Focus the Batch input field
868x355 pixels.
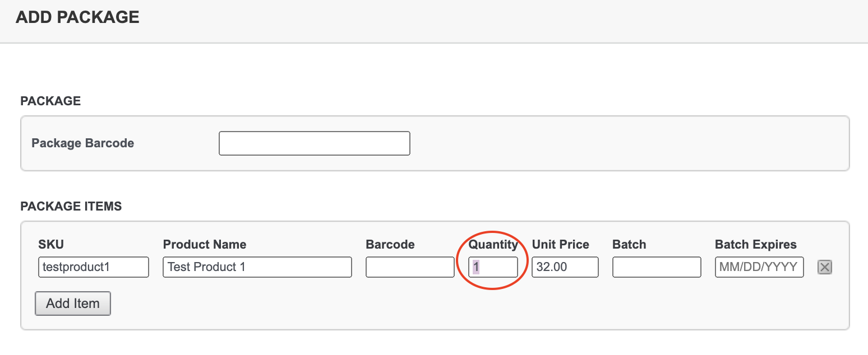[657, 267]
